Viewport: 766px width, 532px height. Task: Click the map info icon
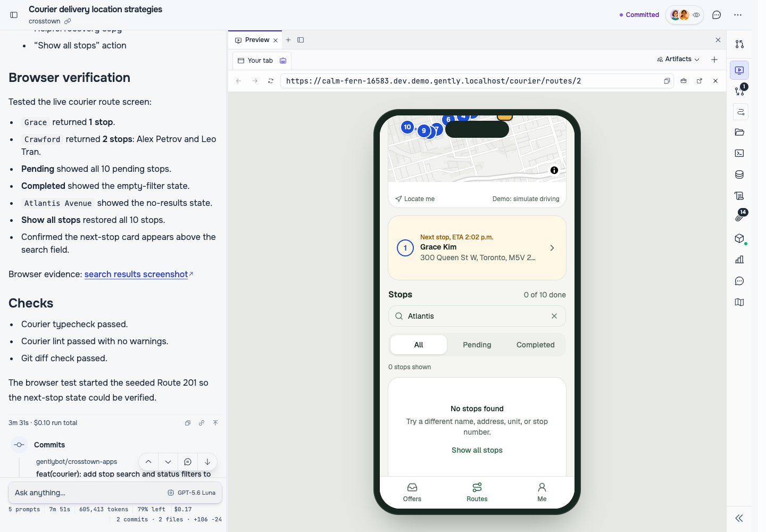(554, 170)
